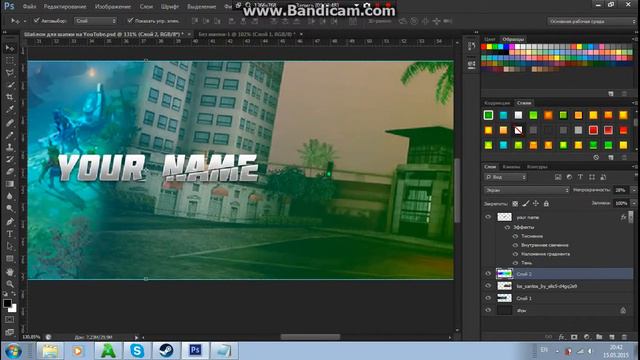
Task: Collapse effects via your name fx icon
Action: pos(623,217)
